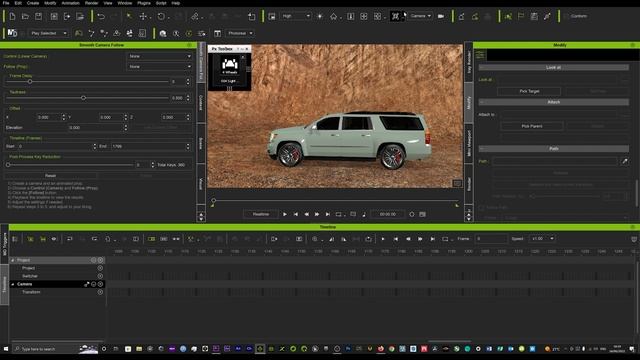Click the track list icon at timeline toolbar start
This screenshot has height=360, width=640.
coord(15,239)
